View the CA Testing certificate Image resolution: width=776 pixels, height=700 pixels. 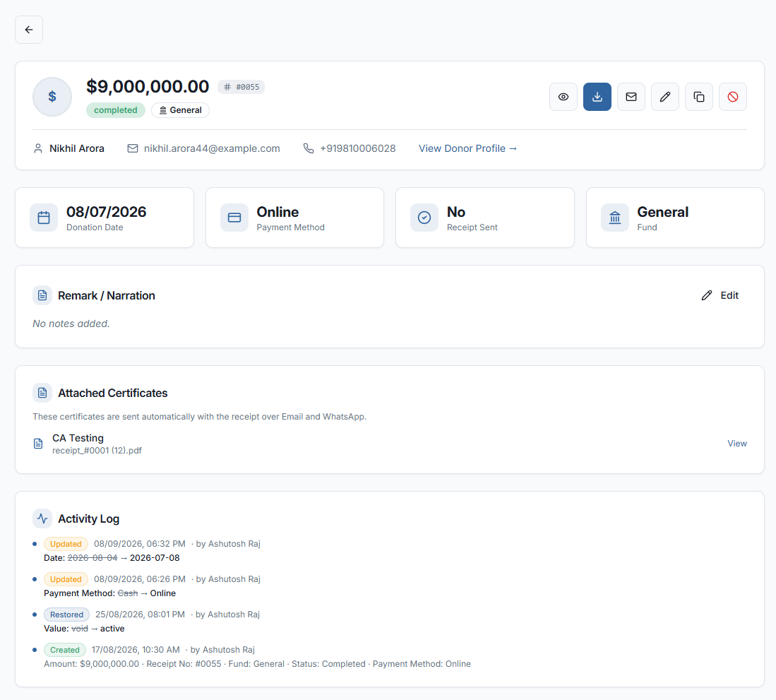pos(737,444)
